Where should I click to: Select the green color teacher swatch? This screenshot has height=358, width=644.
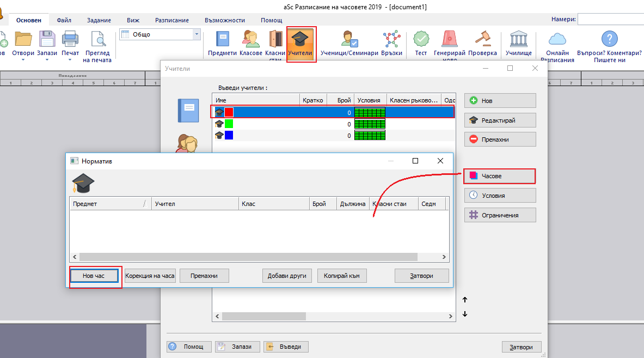[229, 124]
